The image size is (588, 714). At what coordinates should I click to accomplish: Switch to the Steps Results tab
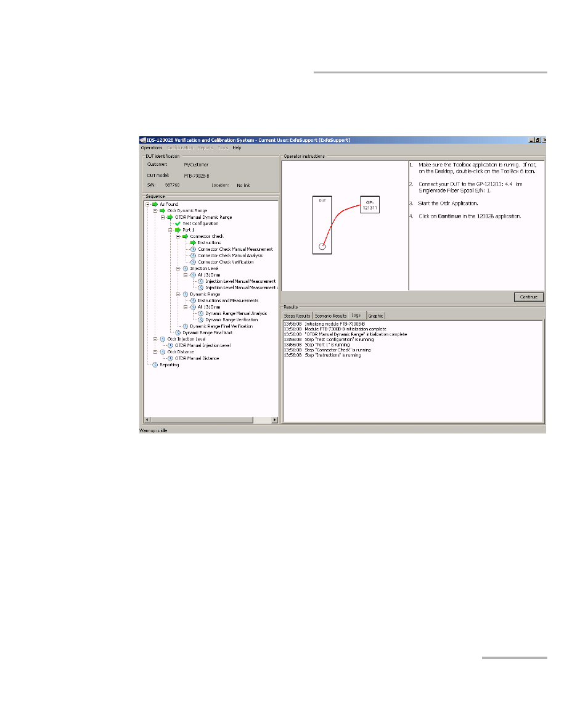[297, 316]
